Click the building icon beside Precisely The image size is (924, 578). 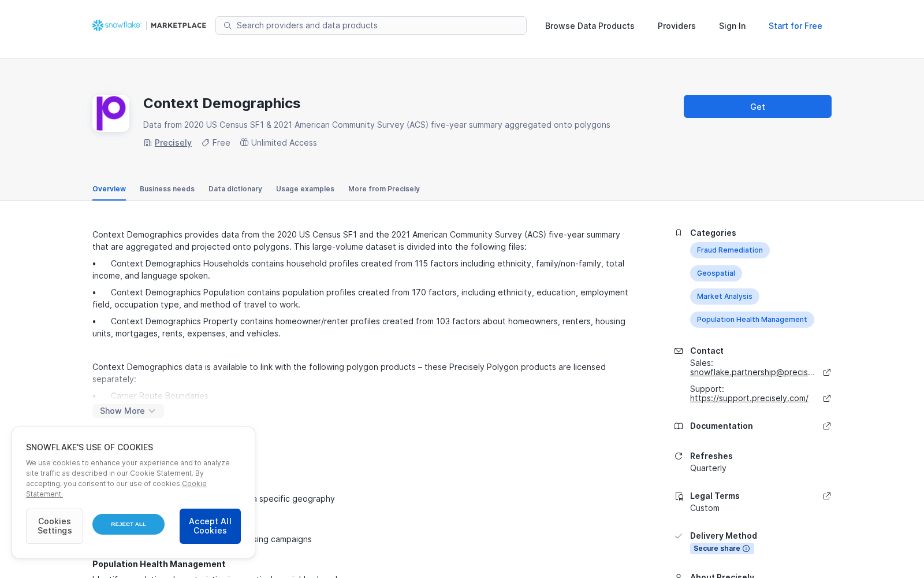point(148,143)
